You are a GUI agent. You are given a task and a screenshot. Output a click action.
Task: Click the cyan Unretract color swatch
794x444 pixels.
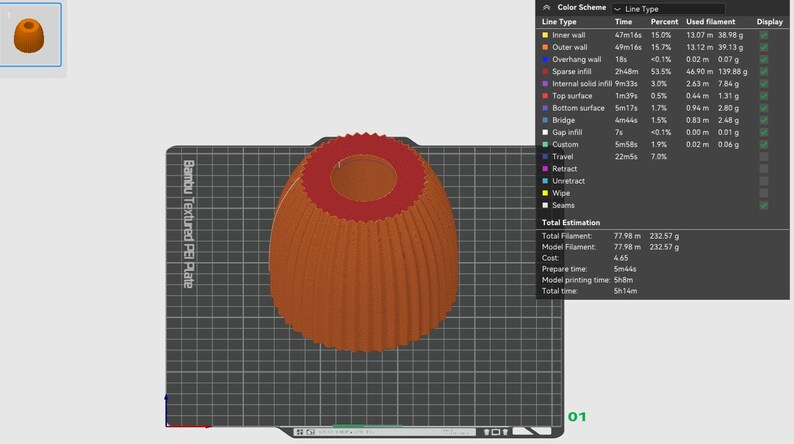point(545,181)
